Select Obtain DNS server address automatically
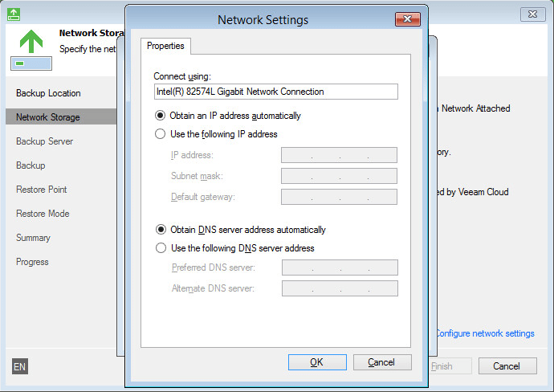554x392 pixels. [161, 230]
